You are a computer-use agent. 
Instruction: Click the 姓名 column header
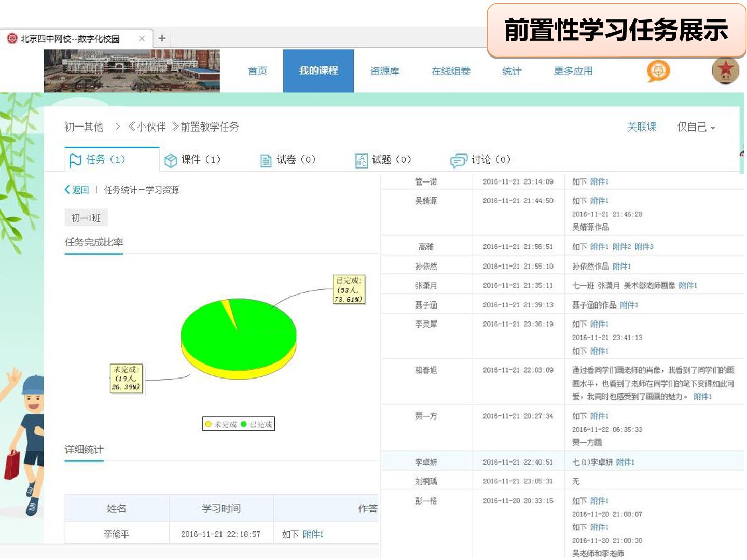(117, 509)
